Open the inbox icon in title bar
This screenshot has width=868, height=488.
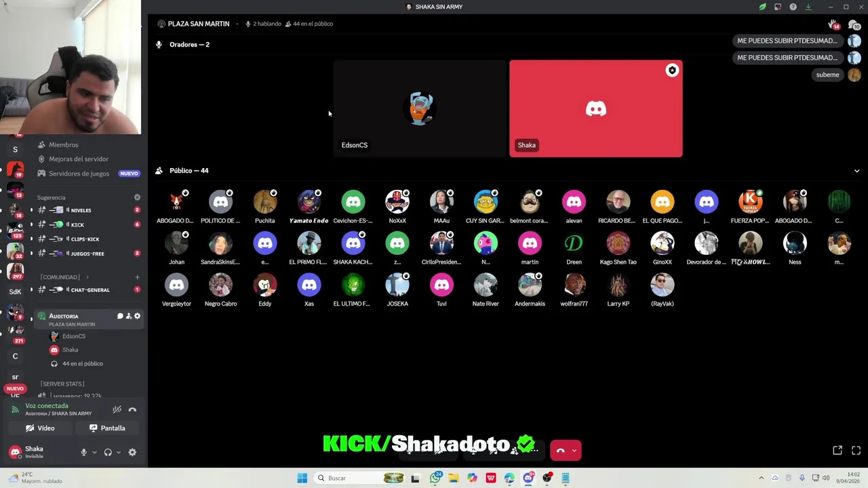click(x=778, y=7)
